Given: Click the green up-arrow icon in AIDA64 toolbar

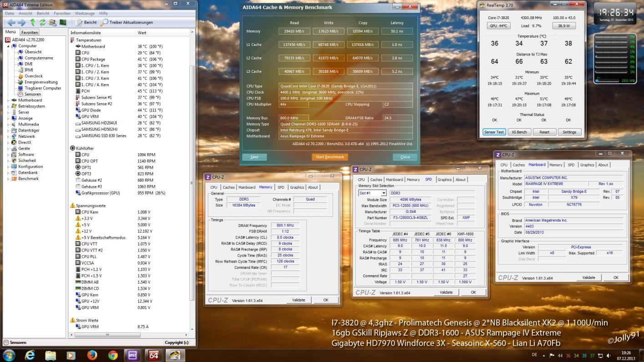Looking at the screenshot, I should (33, 22).
